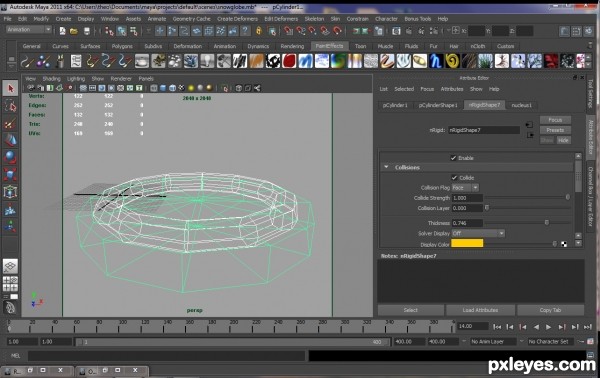This screenshot has height=378, width=600.
Task: Open the Skeleton menu
Action: click(x=314, y=19)
